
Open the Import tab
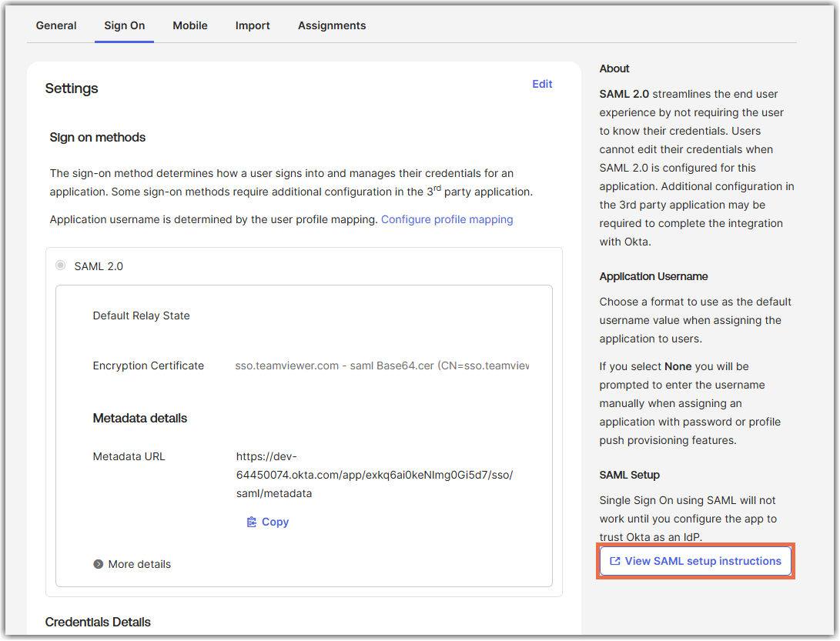click(x=253, y=25)
